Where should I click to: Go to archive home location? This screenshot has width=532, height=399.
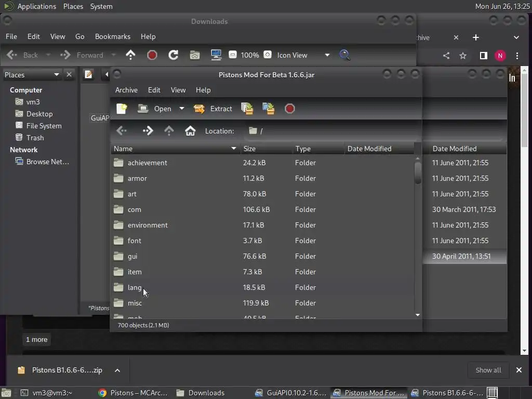[x=190, y=130]
